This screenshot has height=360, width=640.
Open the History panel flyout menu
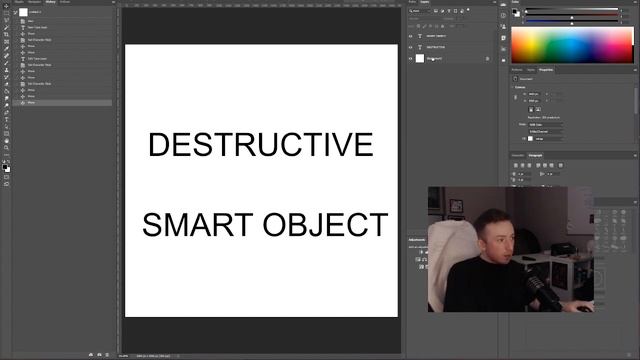(x=113, y=2)
